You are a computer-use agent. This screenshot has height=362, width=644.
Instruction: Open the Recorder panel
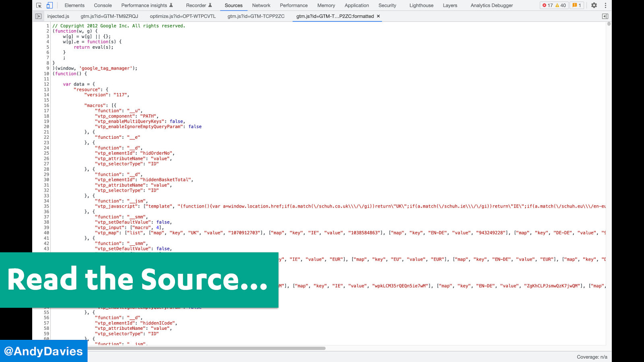pyautogui.click(x=199, y=5)
